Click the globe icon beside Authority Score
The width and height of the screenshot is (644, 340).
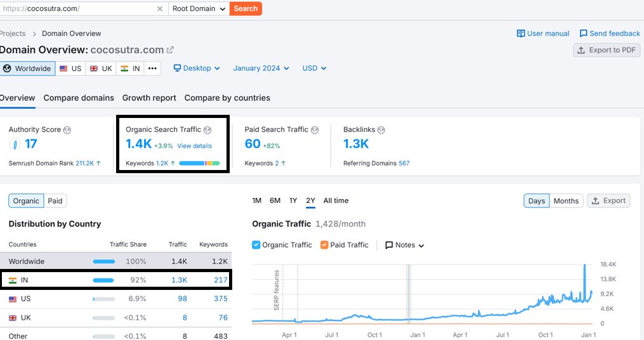point(67,130)
